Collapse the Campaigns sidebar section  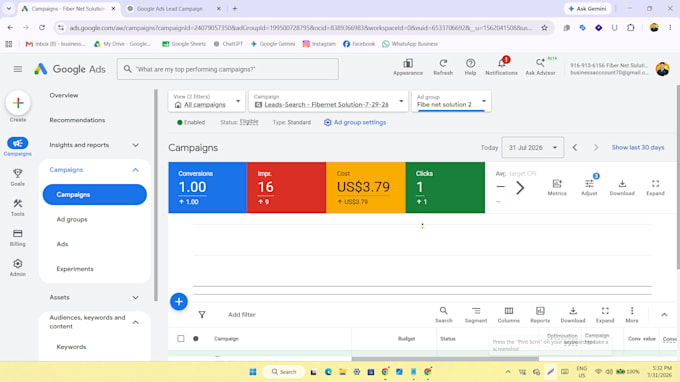(x=136, y=170)
